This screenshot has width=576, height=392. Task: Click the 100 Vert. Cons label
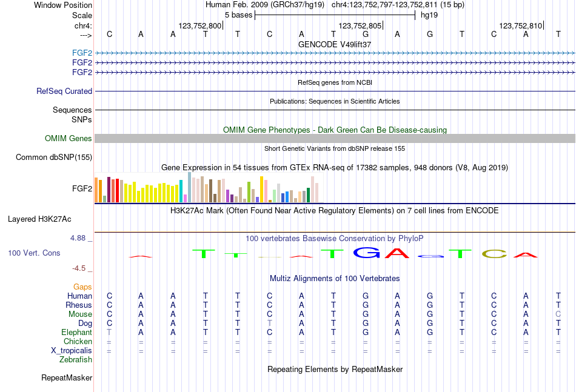pyautogui.click(x=34, y=253)
